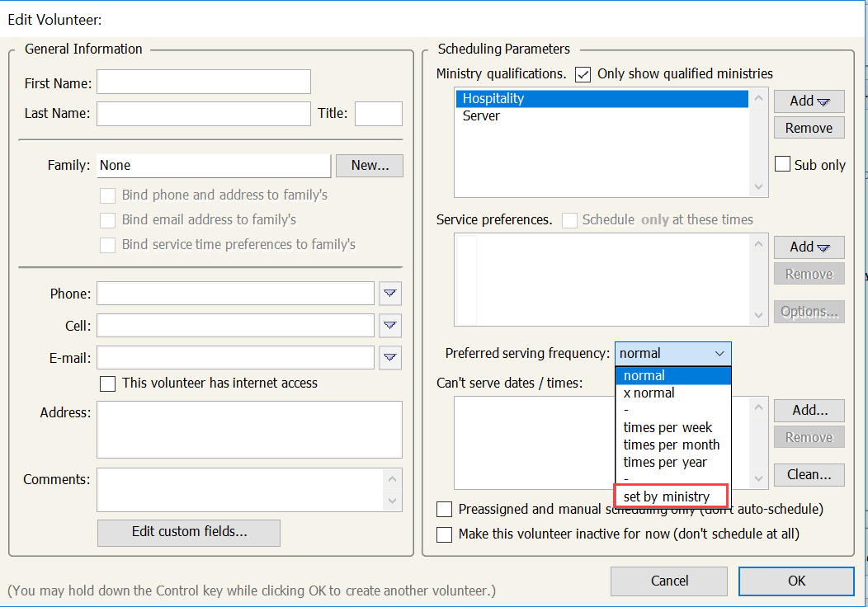Image resolution: width=868 pixels, height=607 pixels.
Task: Choose 'times per month' frequency option
Action: click(x=671, y=445)
